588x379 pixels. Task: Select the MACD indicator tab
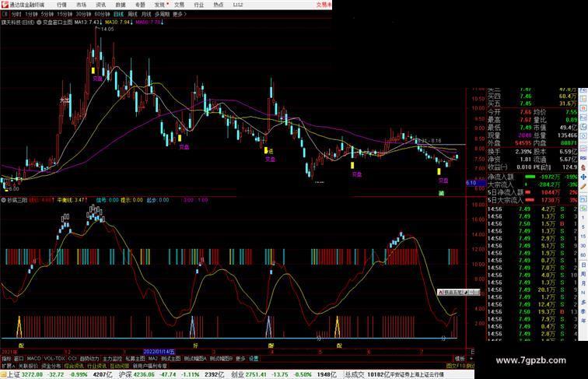tap(34, 359)
